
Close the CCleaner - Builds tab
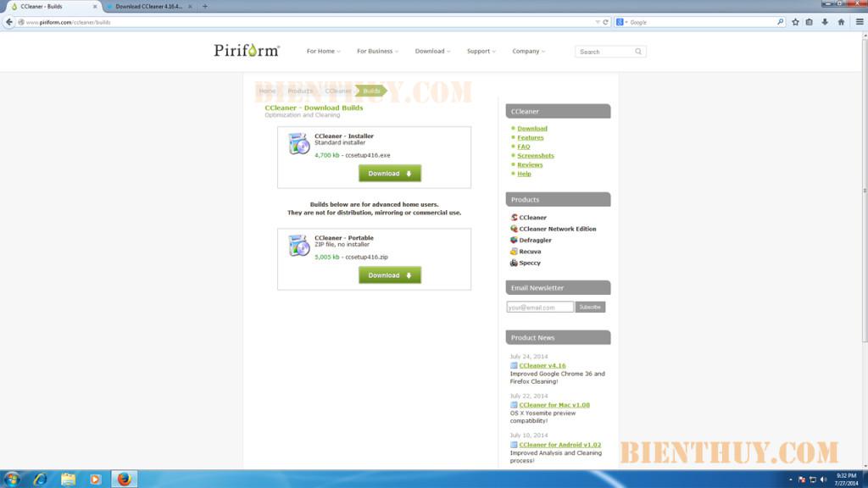95,6
